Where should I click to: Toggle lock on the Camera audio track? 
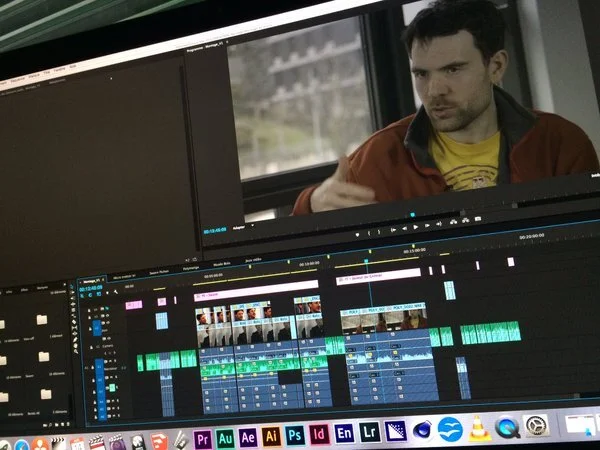(x=91, y=347)
